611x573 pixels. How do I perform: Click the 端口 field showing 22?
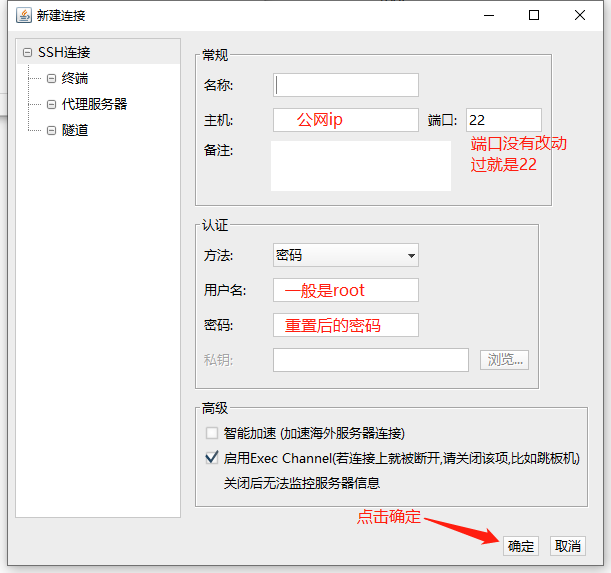pos(503,120)
